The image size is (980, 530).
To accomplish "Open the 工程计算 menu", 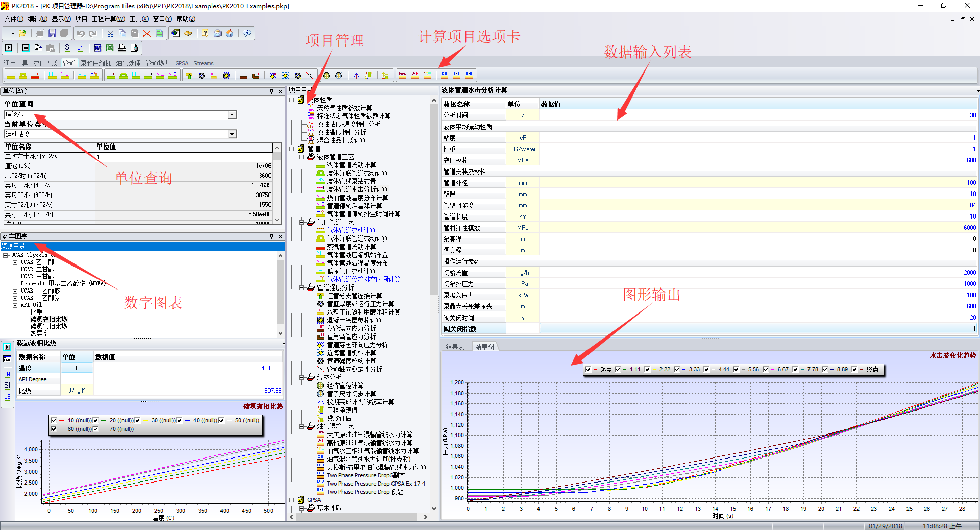I will pos(108,19).
